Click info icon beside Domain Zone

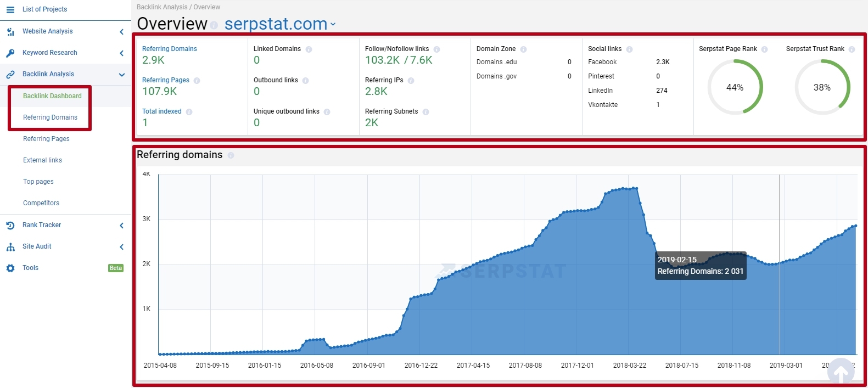pyautogui.click(x=523, y=49)
